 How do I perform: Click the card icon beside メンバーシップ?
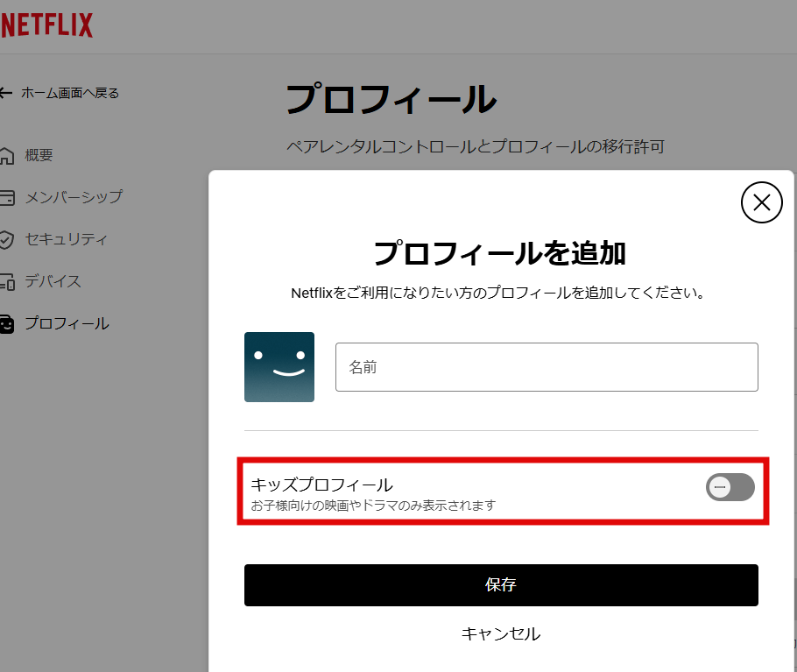pos(6,198)
